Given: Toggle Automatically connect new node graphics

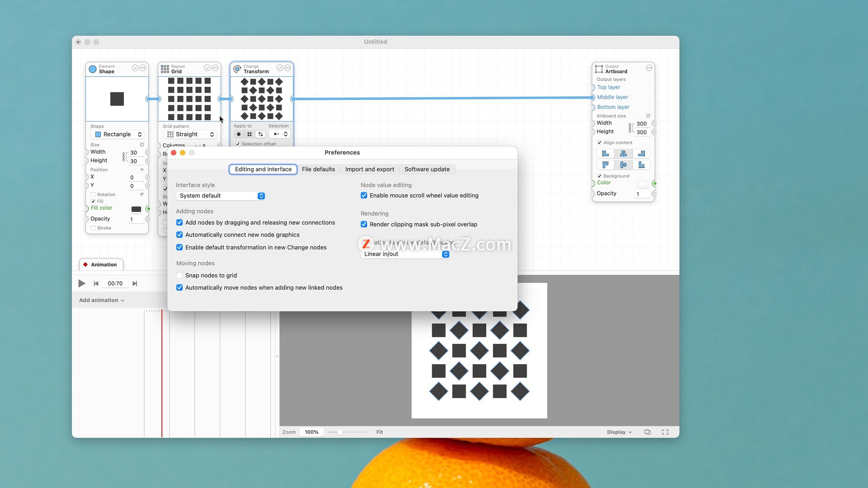Looking at the screenshot, I should (x=179, y=235).
